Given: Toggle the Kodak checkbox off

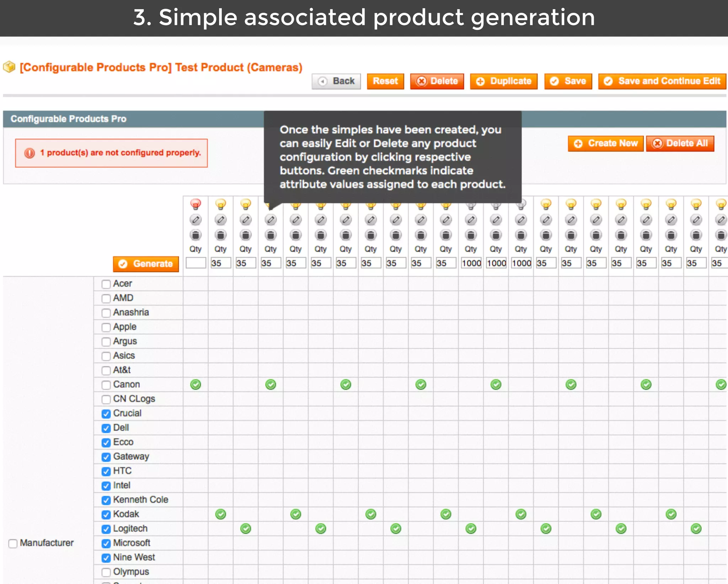Looking at the screenshot, I should (106, 514).
